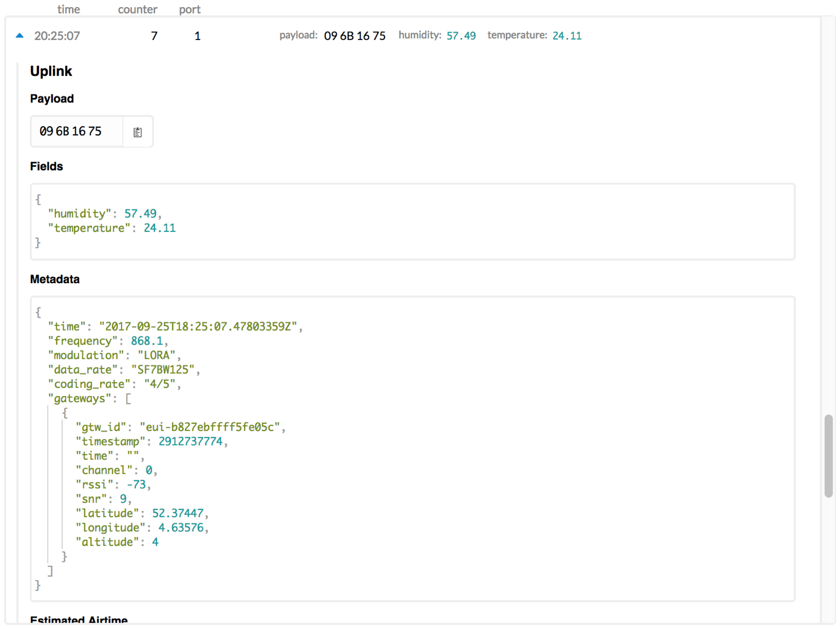Click the gateway timestamp number

click(190, 441)
